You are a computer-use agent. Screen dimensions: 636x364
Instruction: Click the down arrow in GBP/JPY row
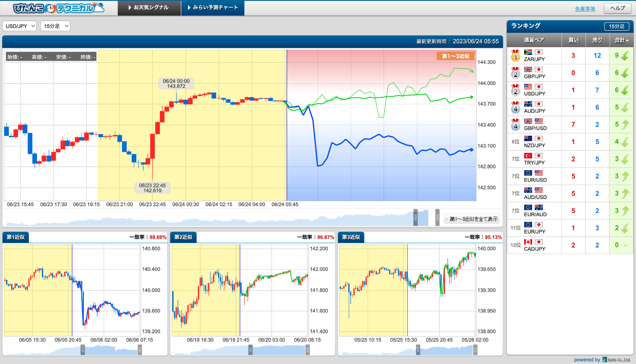(x=625, y=73)
